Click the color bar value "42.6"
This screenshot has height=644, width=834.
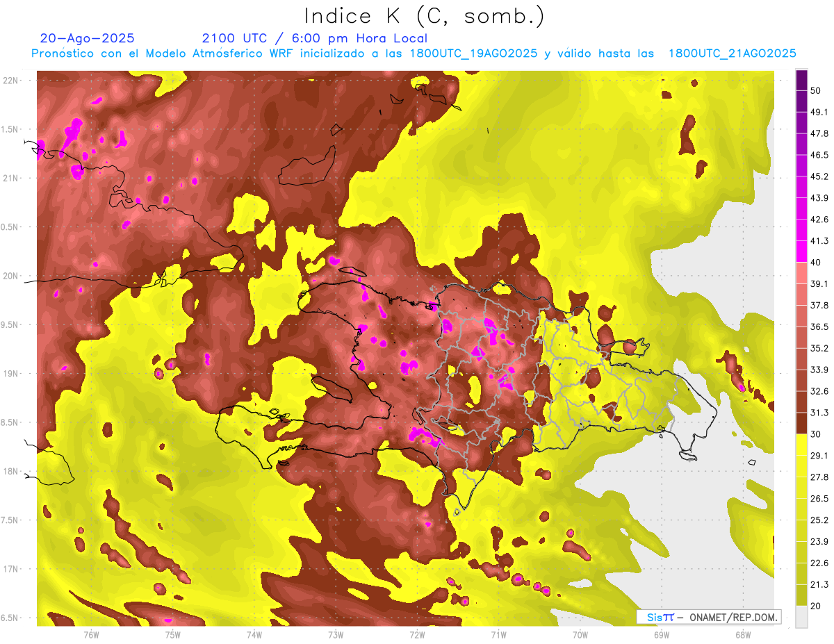click(x=819, y=220)
